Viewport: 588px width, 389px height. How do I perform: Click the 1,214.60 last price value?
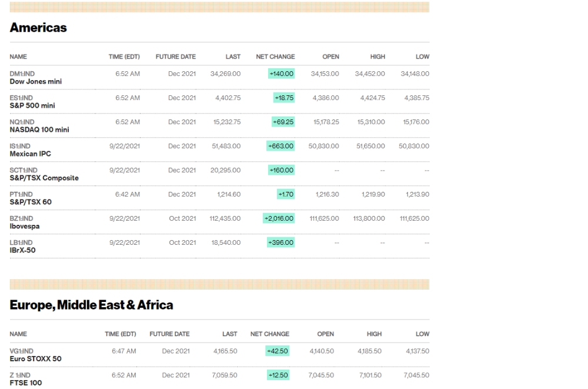229,194
